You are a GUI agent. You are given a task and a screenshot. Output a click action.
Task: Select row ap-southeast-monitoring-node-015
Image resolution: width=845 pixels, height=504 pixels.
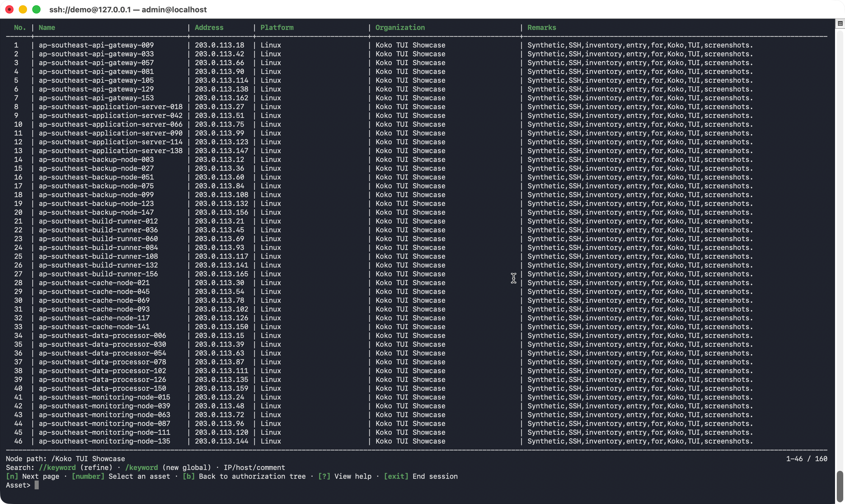pyautogui.click(x=416, y=397)
